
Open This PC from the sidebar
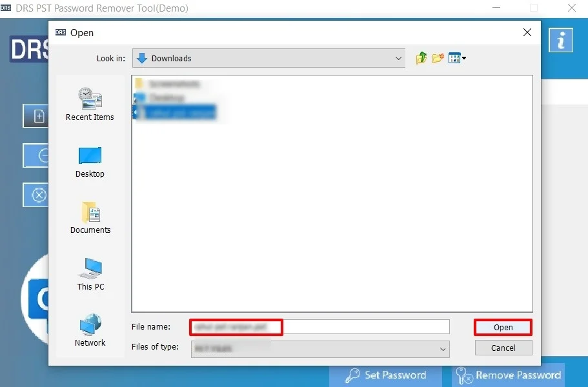pos(90,271)
